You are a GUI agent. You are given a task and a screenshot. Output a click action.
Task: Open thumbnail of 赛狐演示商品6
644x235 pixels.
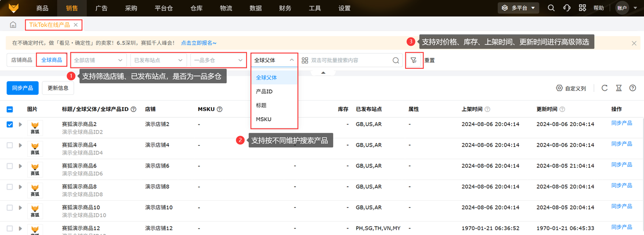35,169
